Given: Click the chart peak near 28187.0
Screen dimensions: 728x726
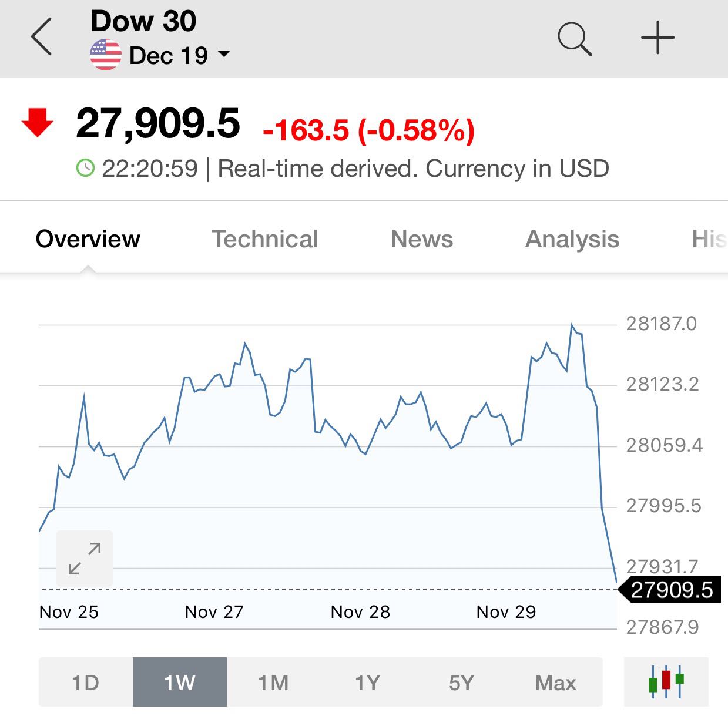Looking at the screenshot, I should [x=571, y=325].
